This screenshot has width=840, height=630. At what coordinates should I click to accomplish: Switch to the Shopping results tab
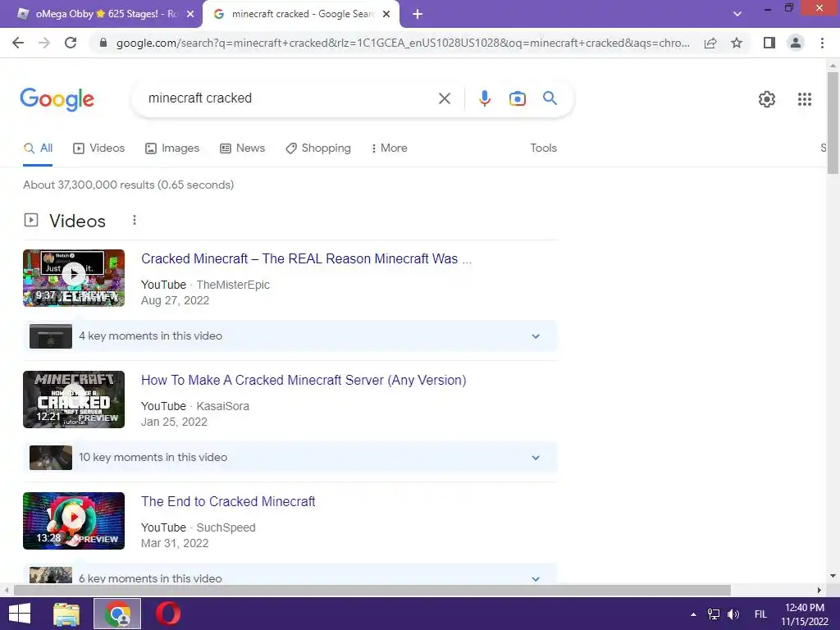(x=318, y=148)
